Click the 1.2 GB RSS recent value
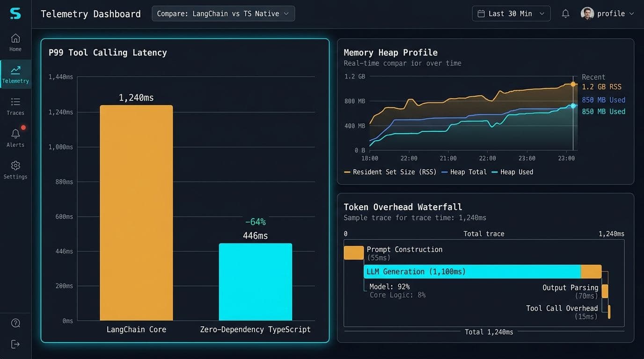The height and width of the screenshot is (359, 644). coord(602,87)
